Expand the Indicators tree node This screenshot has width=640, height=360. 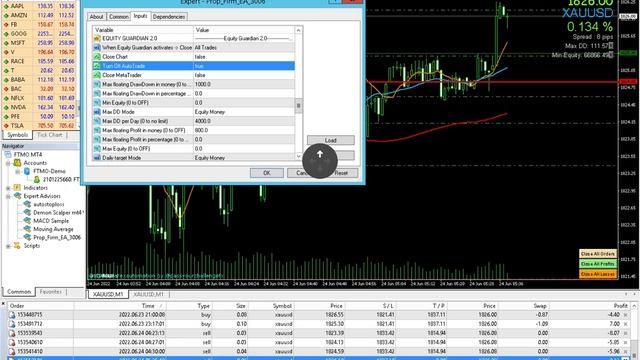click(x=8, y=188)
